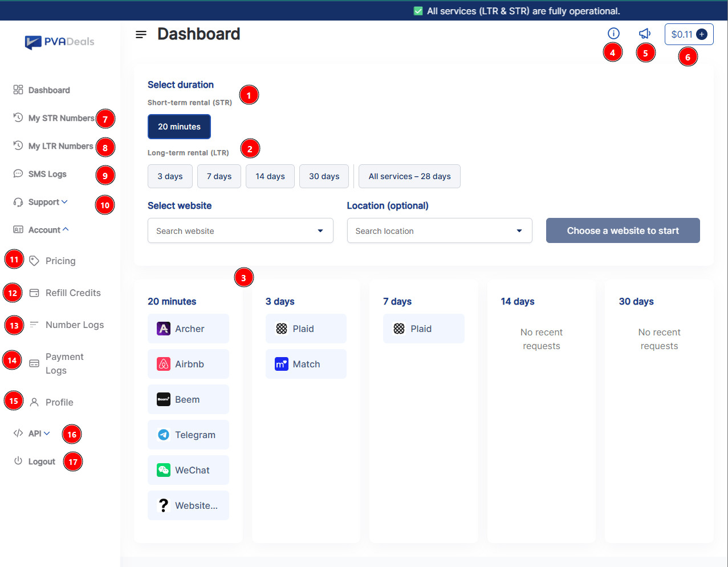
Task: Open announcements via the megaphone icon
Action: tap(645, 34)
